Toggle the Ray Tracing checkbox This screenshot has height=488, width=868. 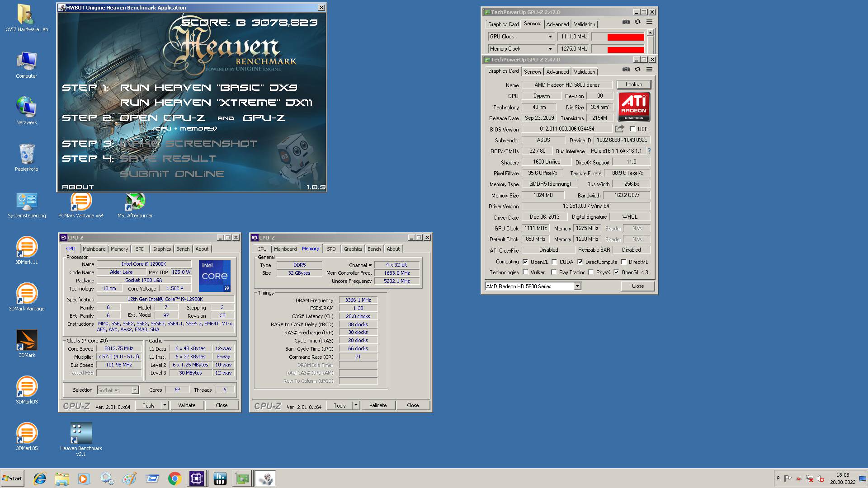pos(554,272)
